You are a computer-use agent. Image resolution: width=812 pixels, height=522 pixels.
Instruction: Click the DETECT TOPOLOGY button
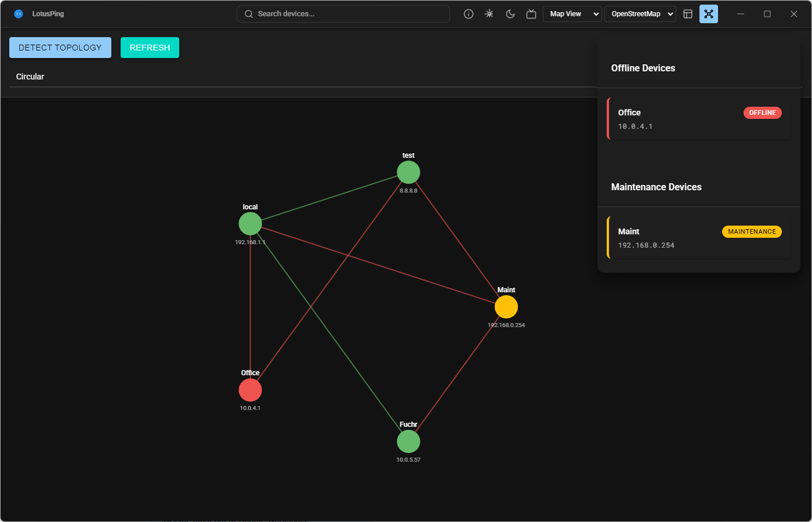click(x=60, y=48)
